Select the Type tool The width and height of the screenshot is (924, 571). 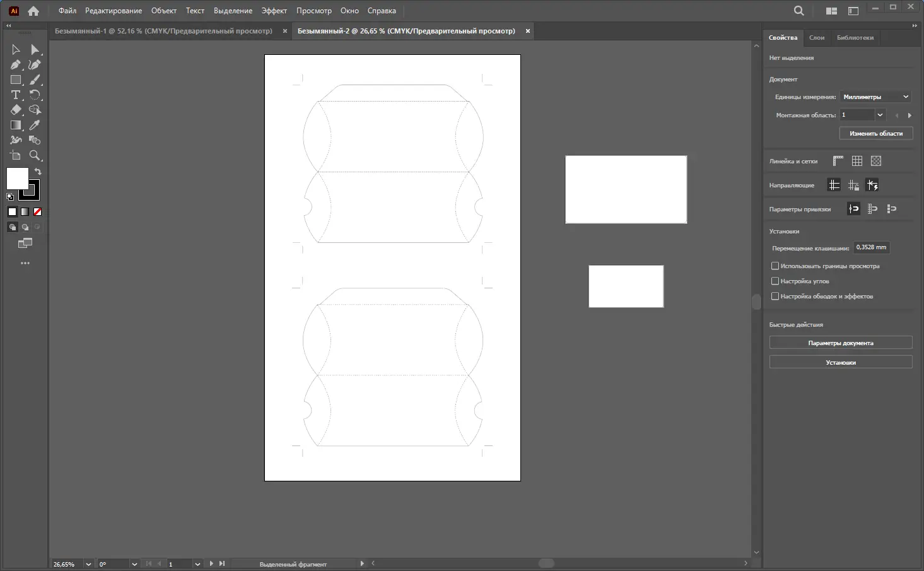16,95
